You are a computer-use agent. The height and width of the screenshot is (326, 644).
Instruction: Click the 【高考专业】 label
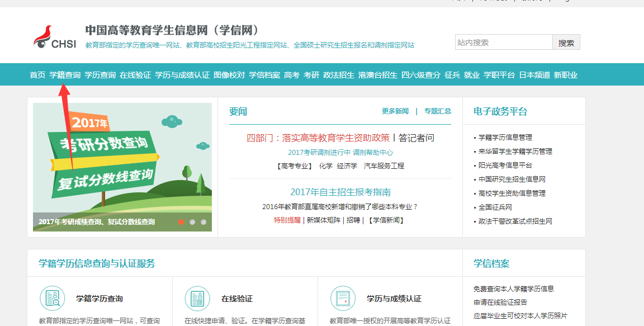point(294,166)
